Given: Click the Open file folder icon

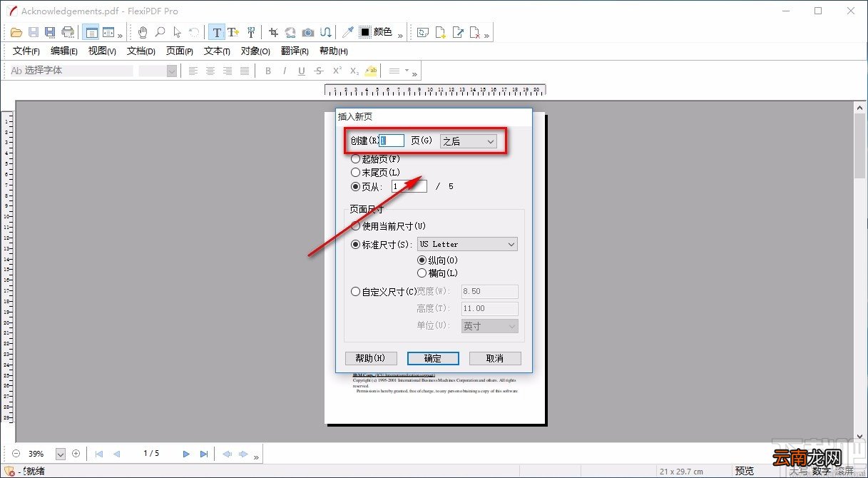Looking at the screenshot, I should click(16, 32).
